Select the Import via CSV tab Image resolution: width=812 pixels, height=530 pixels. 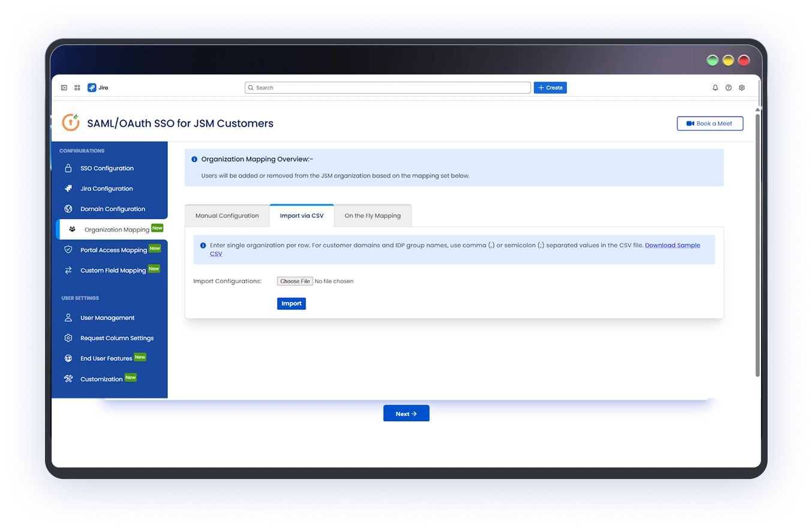coord(302,215)
